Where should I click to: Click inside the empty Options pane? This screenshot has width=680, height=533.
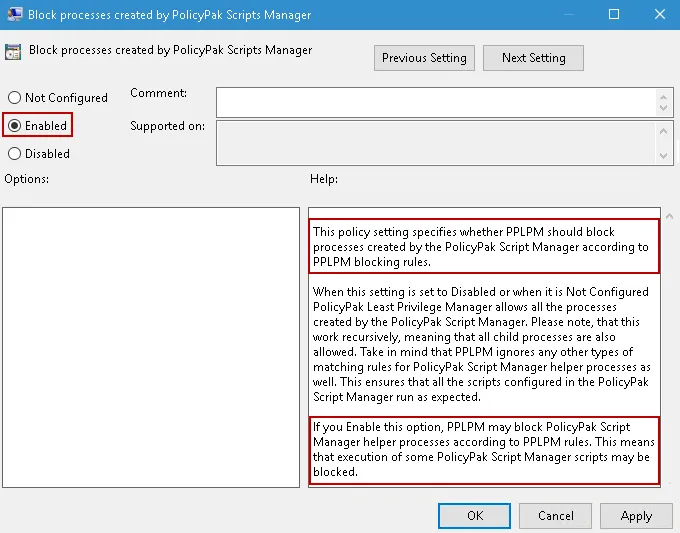(x=150, y=347)
